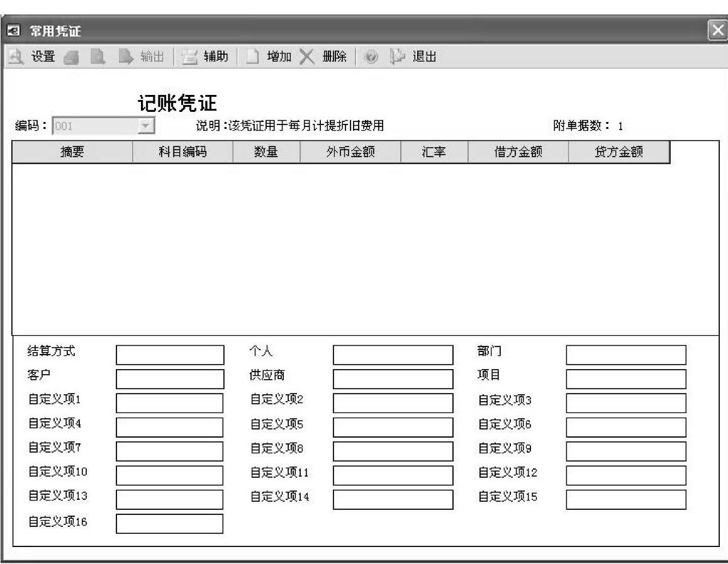The width and height of the screenshot is (728, 564).
Task: Click the 贷方金额 column header
Action: (619, 152)
